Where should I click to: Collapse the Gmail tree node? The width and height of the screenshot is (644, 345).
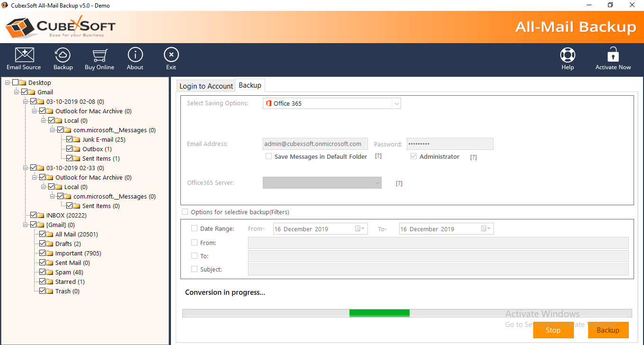17,92
